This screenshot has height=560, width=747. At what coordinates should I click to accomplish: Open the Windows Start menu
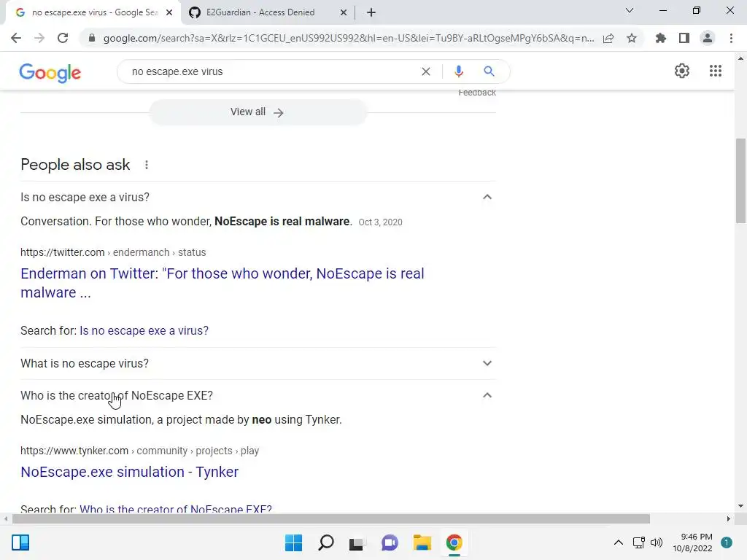coord(293,542)
